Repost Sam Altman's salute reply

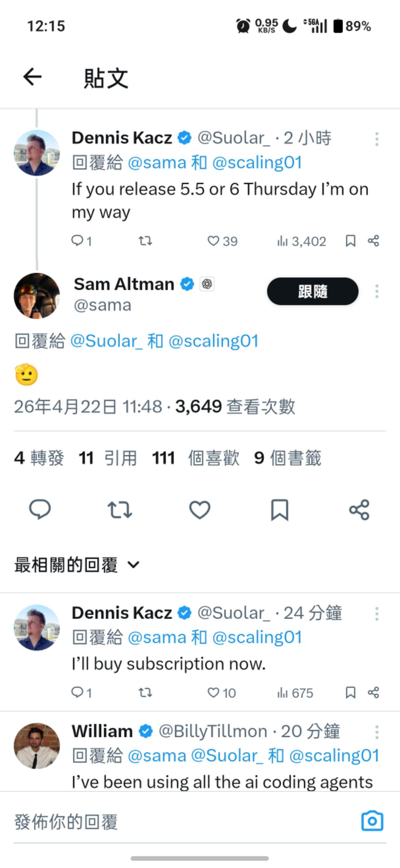coord(120,510)
